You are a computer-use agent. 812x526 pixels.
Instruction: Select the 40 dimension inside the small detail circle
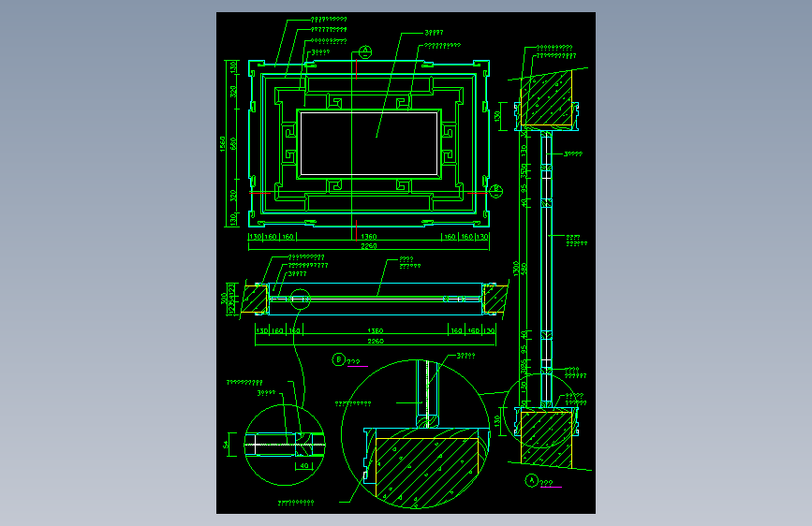click(304, 465)
